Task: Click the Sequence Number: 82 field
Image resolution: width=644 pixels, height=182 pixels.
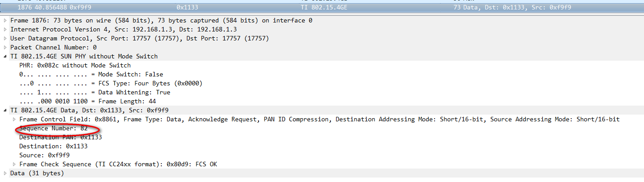Action: point(53,129)
